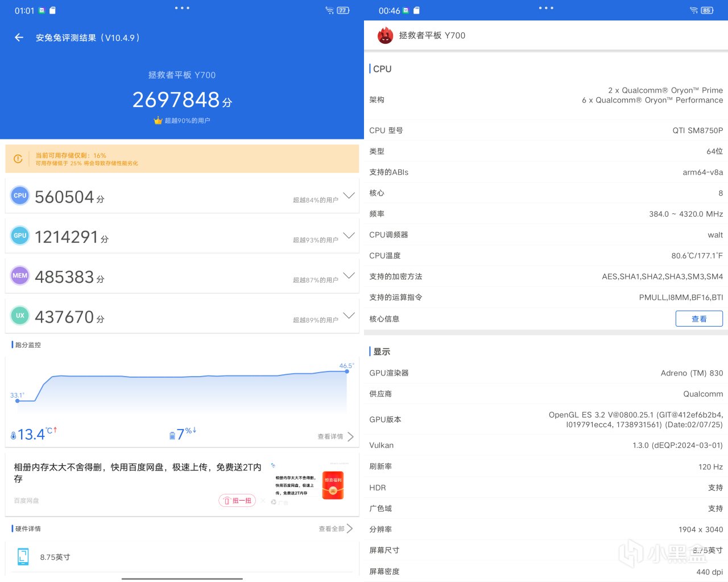Tap the HDR row value 支持
This screenshot has width=728, height=582.
pos(715,488)
